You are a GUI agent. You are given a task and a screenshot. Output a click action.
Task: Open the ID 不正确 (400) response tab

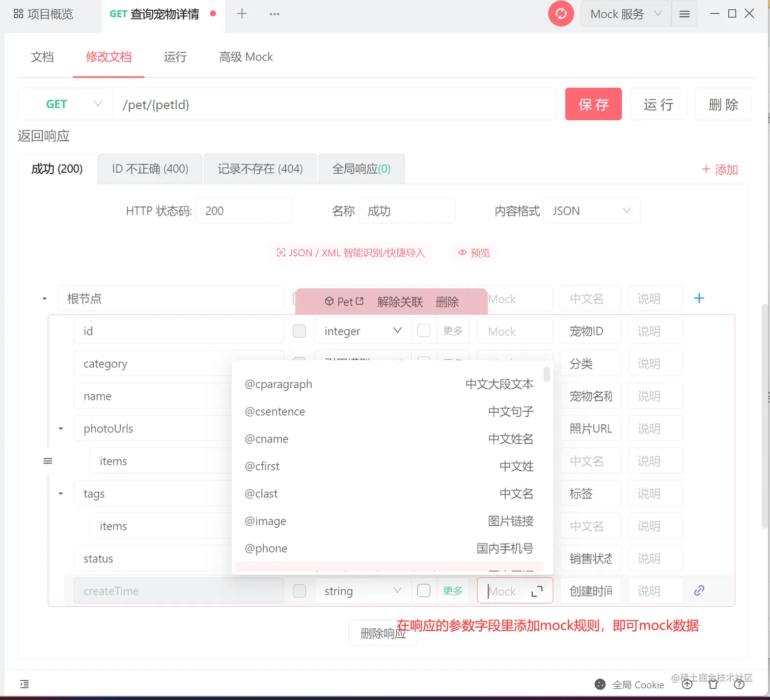150,169
